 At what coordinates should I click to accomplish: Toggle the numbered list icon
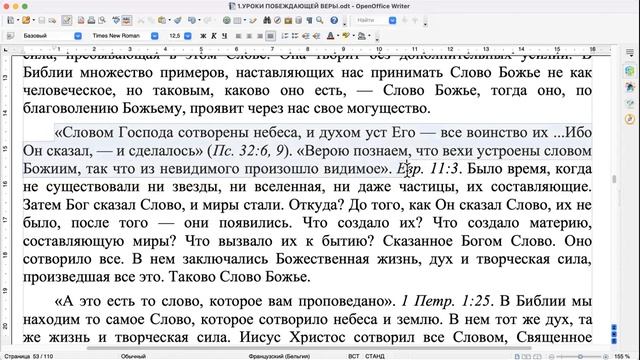click(x=284, y=36)
